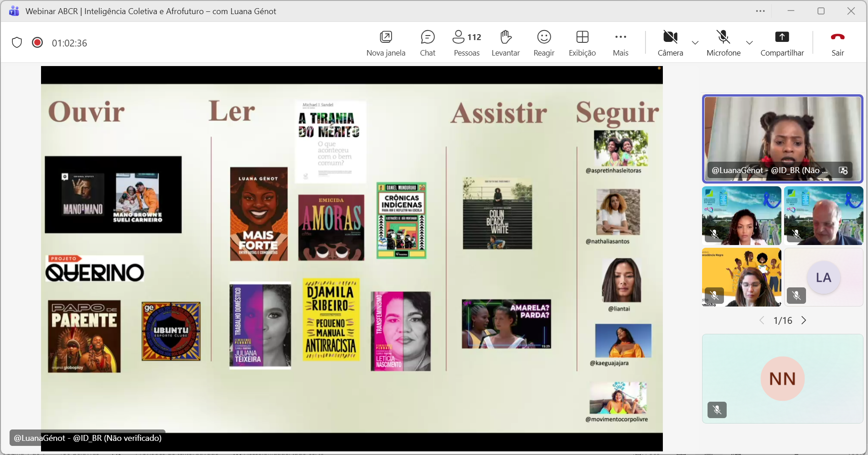This screenshot has height=455, width=868.
Task: Show the Pessoas participant list
Action: [466, 43]
